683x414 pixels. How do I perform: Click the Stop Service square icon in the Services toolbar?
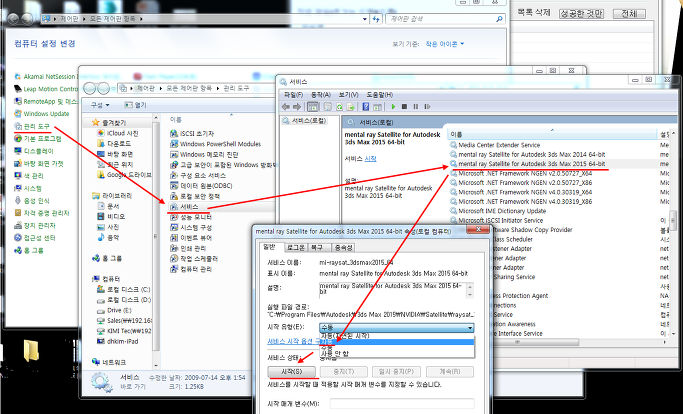pos(404,107)
